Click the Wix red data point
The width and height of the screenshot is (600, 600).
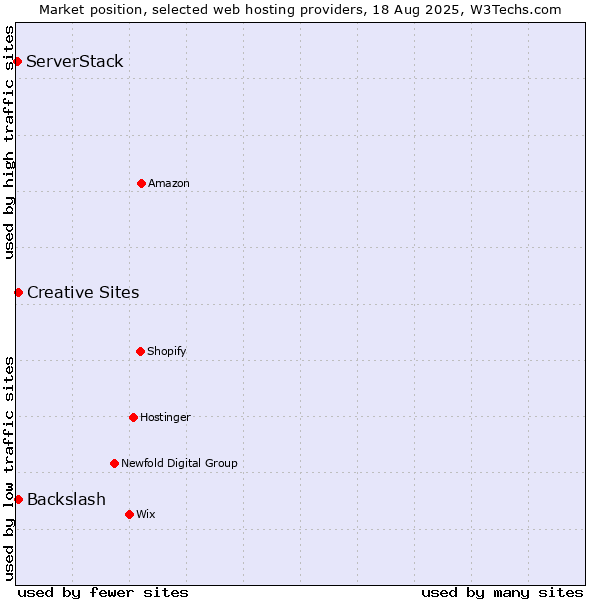[x=129, y=514]
